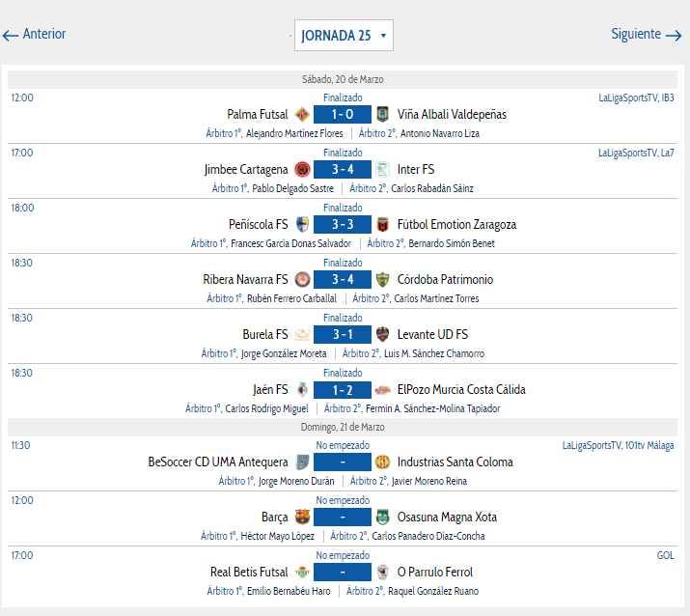
Task: Open the Jimbee Cartagena 3-4 result
Action: 343,170
